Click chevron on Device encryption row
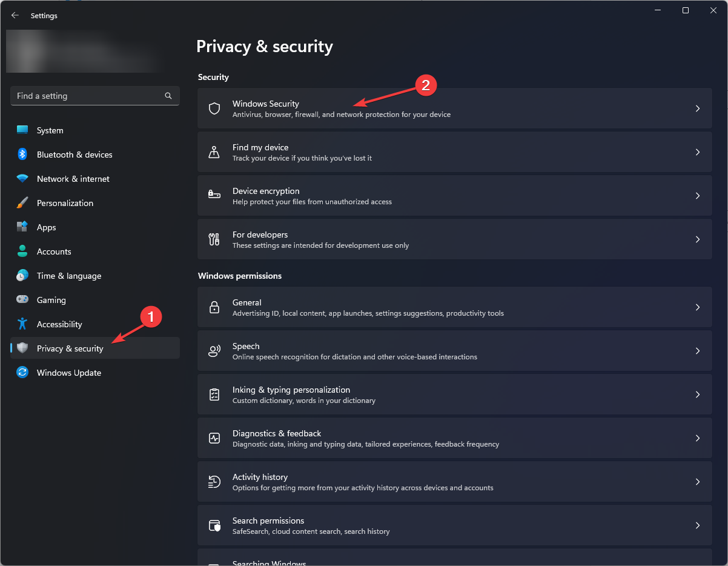728x566 pixels. pyautogui.click(x=698, y=196)
